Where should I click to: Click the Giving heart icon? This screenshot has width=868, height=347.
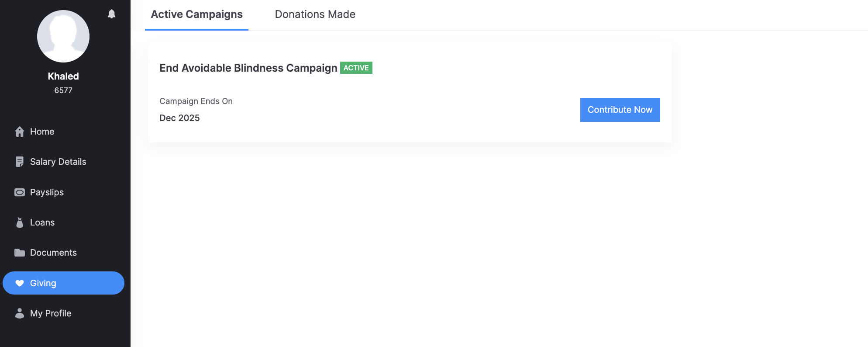point(20,283)
